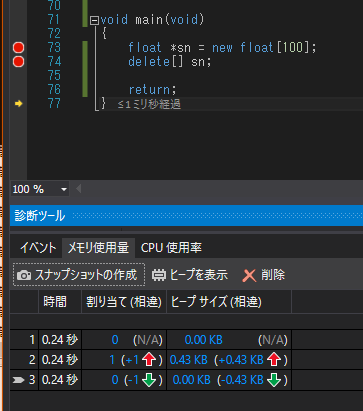Select snapshot row number 2
This screenshot has height=411, width=363.
tap(32, 360)
